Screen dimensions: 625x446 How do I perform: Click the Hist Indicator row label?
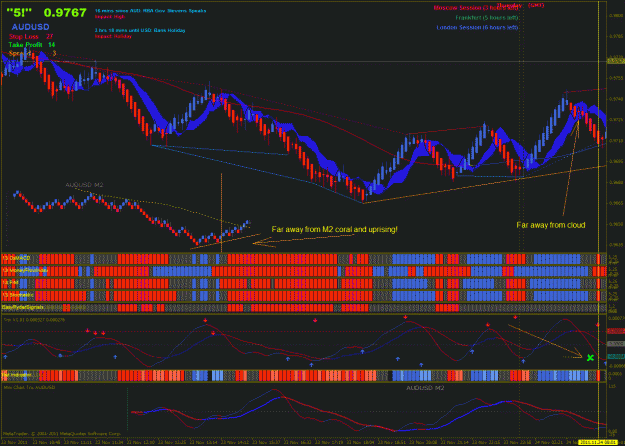(x=17, y=375)
